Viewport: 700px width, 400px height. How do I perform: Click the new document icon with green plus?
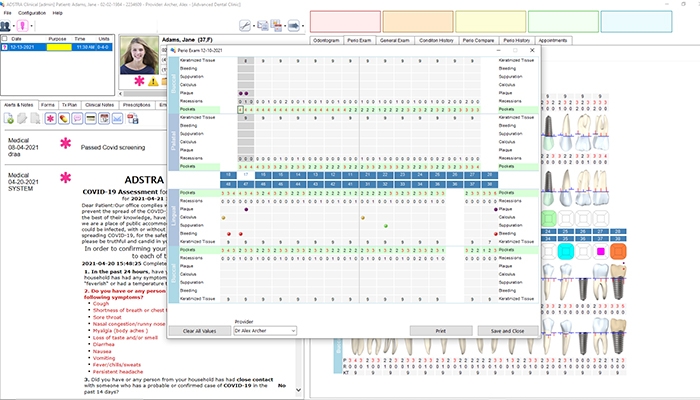(x=8, y=118)
